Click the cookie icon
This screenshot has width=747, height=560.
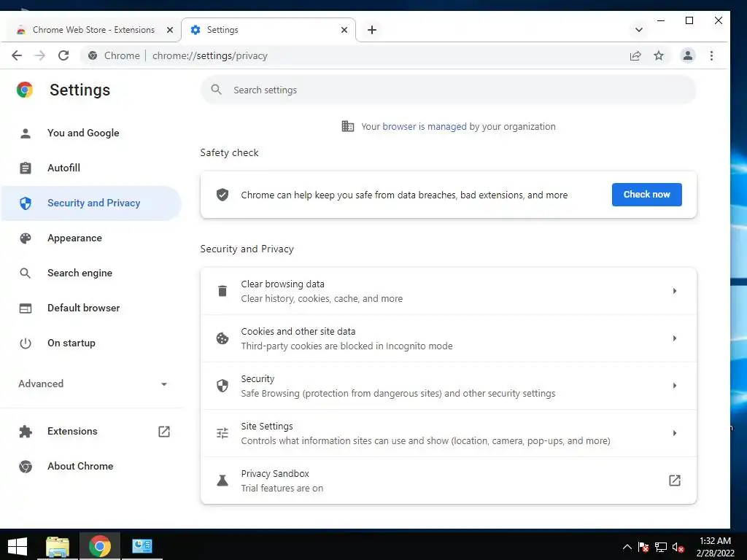point(222,338)
